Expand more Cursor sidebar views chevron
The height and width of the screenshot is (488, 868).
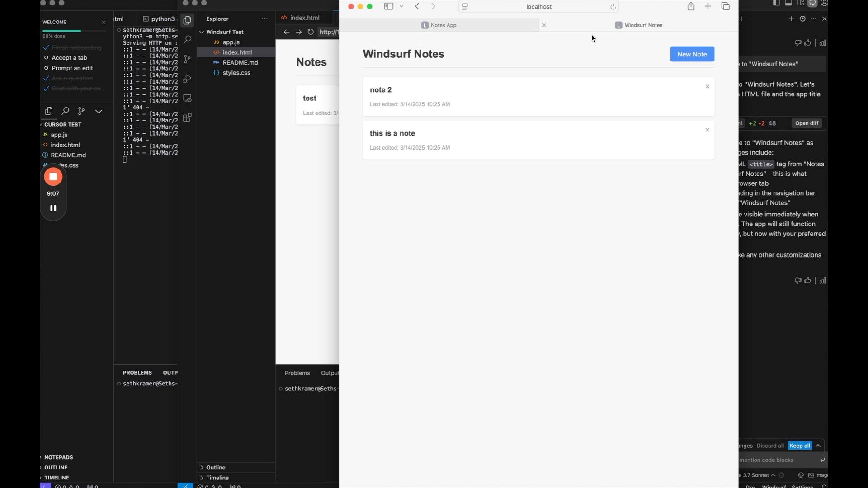(99, 111)
